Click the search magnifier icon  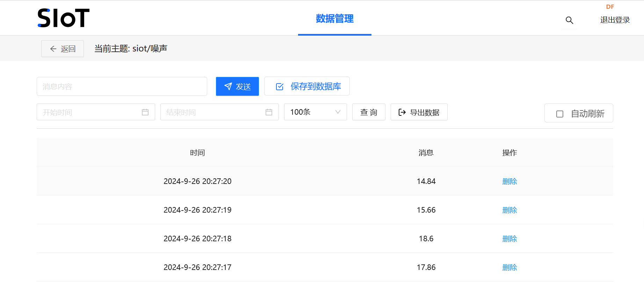[569, 20]
